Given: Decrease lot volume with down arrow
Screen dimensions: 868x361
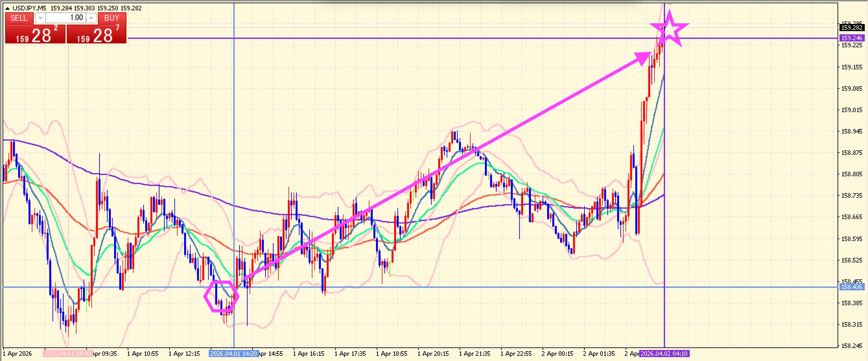Looking at the screenshot, I should (x=41, y=18).
